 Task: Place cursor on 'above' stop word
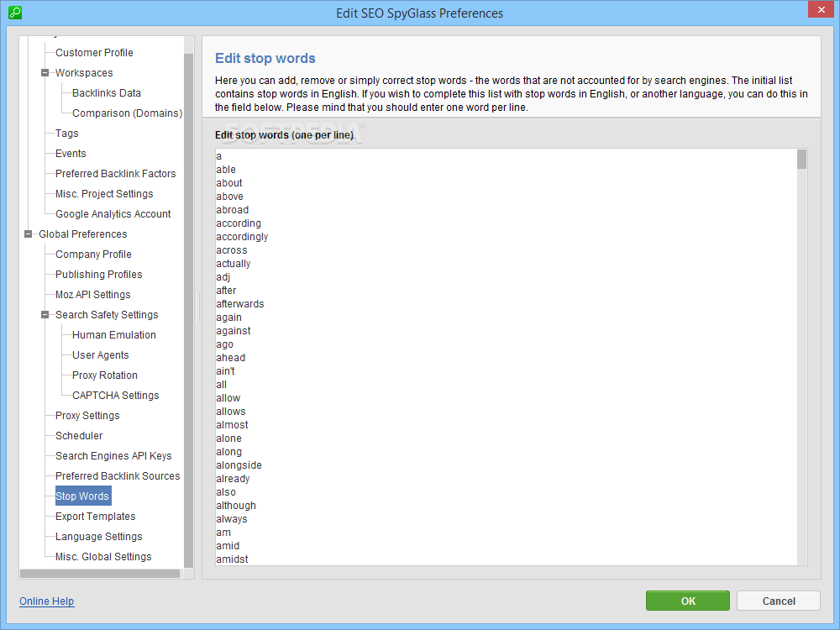(x=230, y=196)
